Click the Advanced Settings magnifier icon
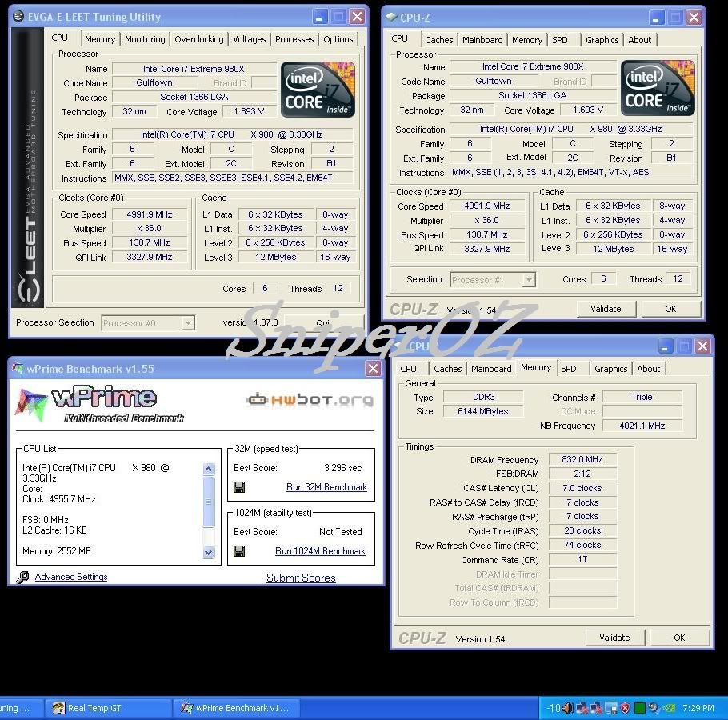This screenshot has width=728, height=720. tap(22, 577)
